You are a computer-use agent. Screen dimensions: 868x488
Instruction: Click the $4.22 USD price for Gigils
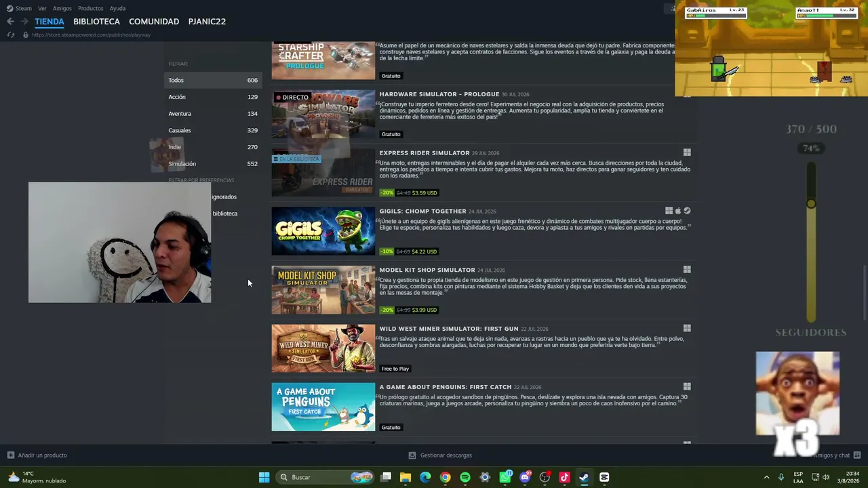tap(425, 251)
